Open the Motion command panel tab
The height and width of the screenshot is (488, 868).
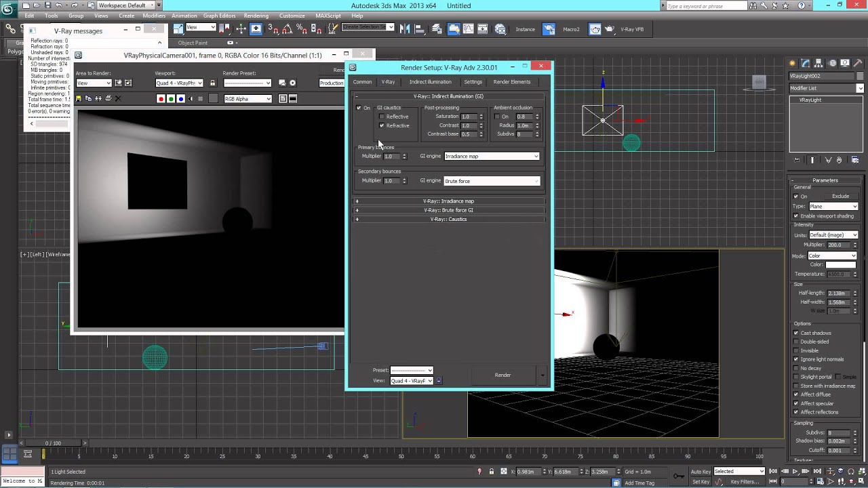point(833,63)
